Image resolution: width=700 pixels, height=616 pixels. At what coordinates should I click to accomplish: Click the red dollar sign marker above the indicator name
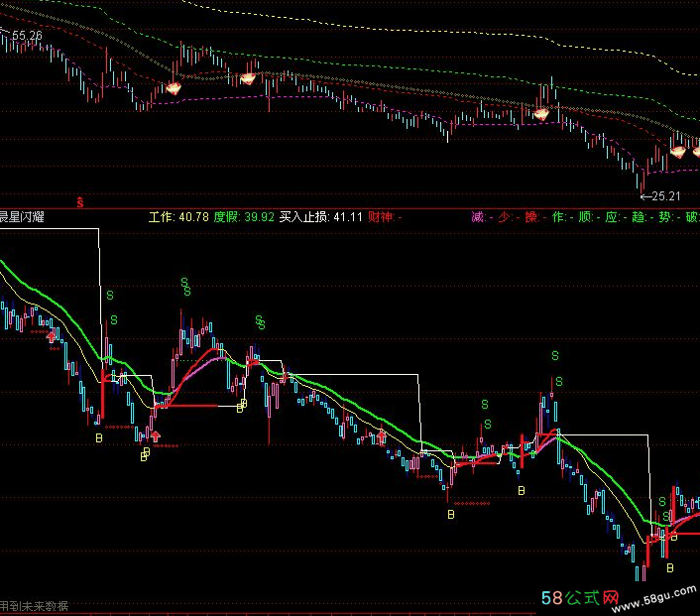tap(80, 201)
